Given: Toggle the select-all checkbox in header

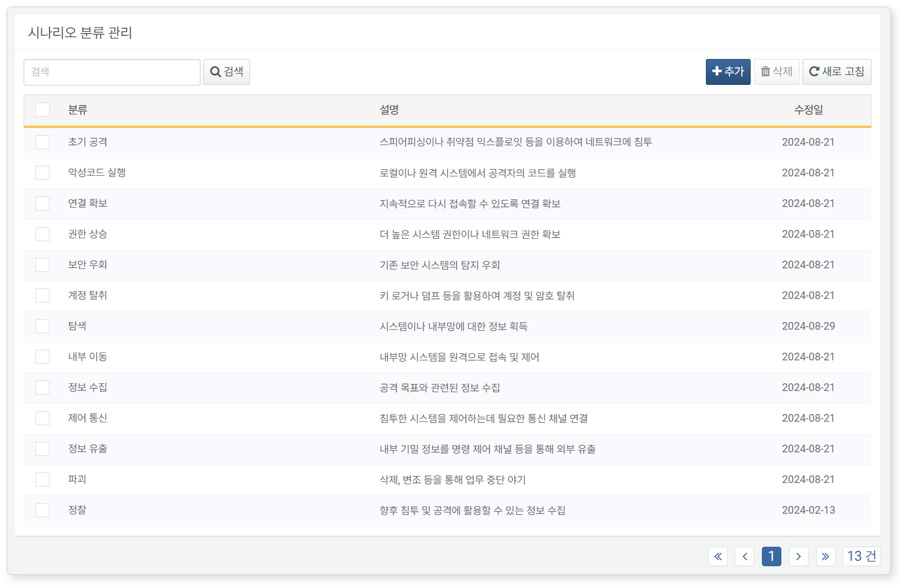Looking at the screenshot, I should [42, 110].
